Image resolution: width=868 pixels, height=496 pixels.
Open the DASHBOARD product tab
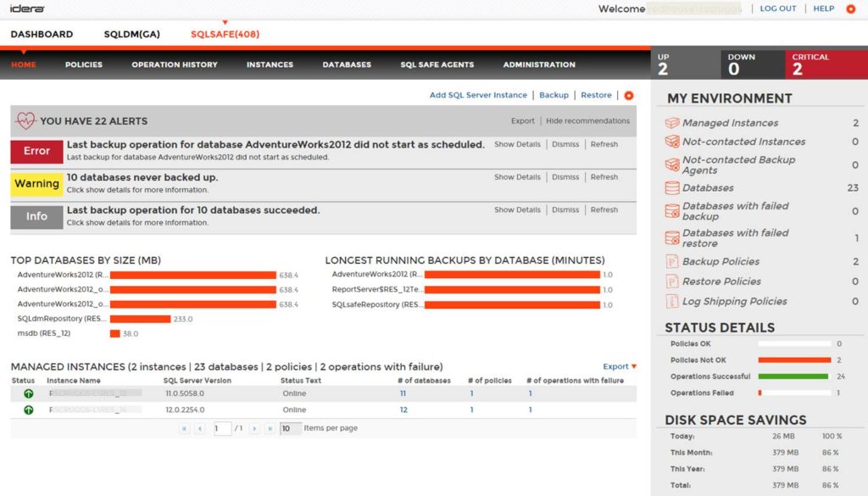click(x=42, y=34)
